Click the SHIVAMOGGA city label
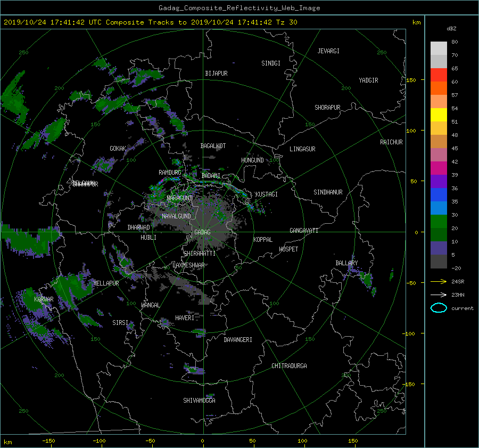Image resolution: width=479 pixels, height=448 pixels. [x=199, y=400]
